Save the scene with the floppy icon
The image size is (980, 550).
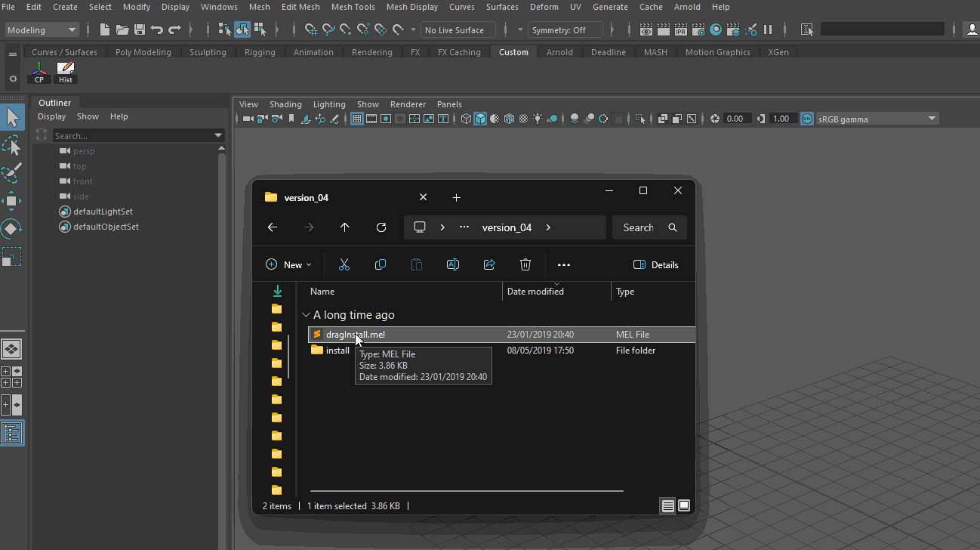tap(140, 30)
